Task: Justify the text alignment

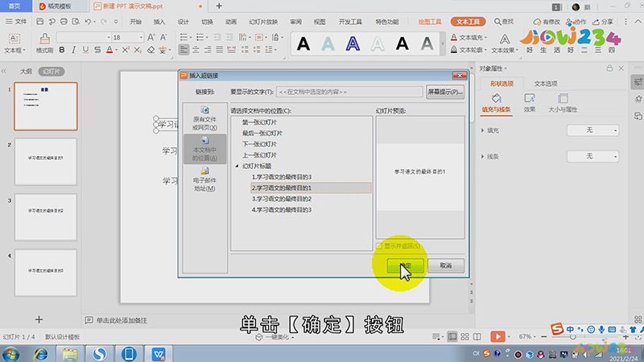Action: click(x=220, y=50)
